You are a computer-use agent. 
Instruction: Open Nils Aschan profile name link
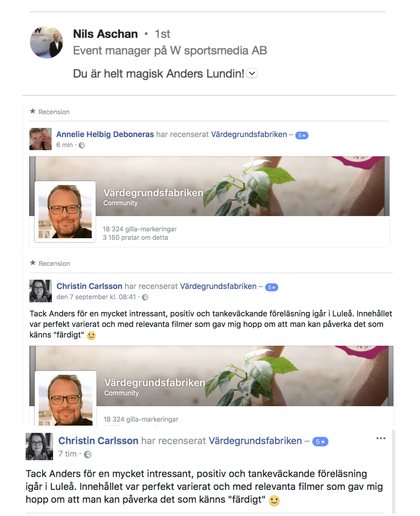coord(105,34)
